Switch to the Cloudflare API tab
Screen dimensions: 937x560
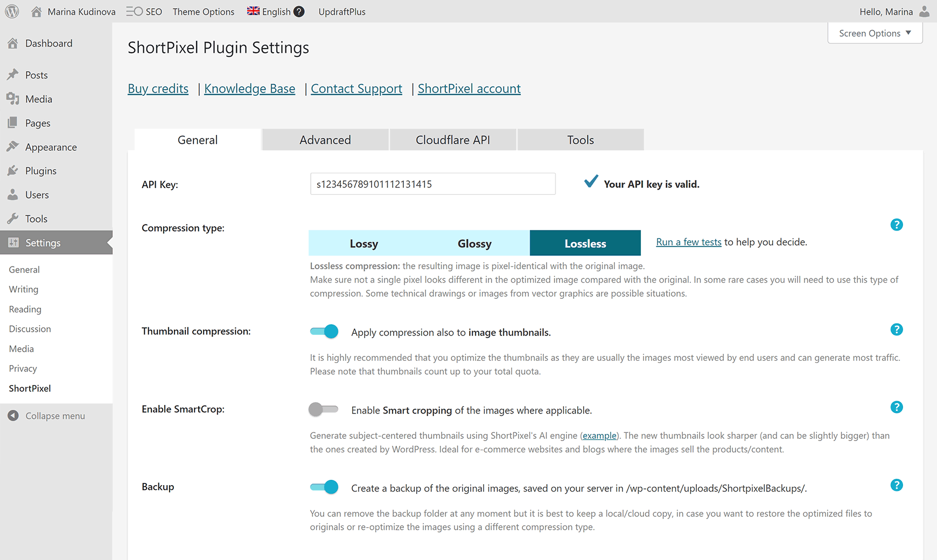(x=453, y=140)
